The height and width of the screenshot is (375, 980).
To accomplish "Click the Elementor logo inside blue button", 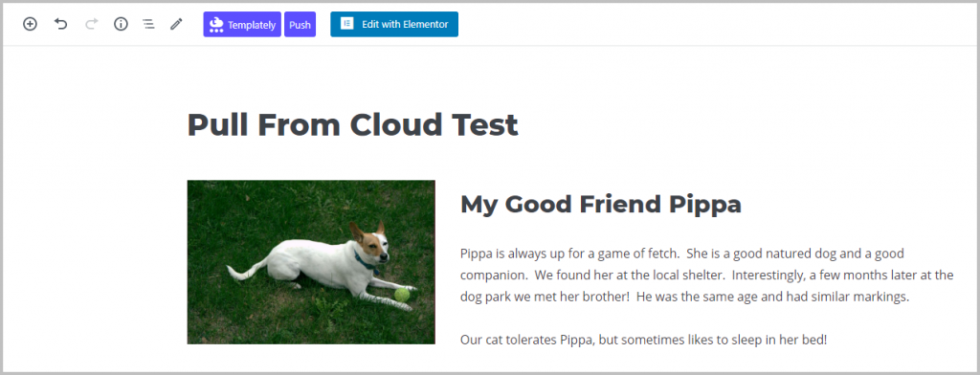I will (x=346, y=24).
